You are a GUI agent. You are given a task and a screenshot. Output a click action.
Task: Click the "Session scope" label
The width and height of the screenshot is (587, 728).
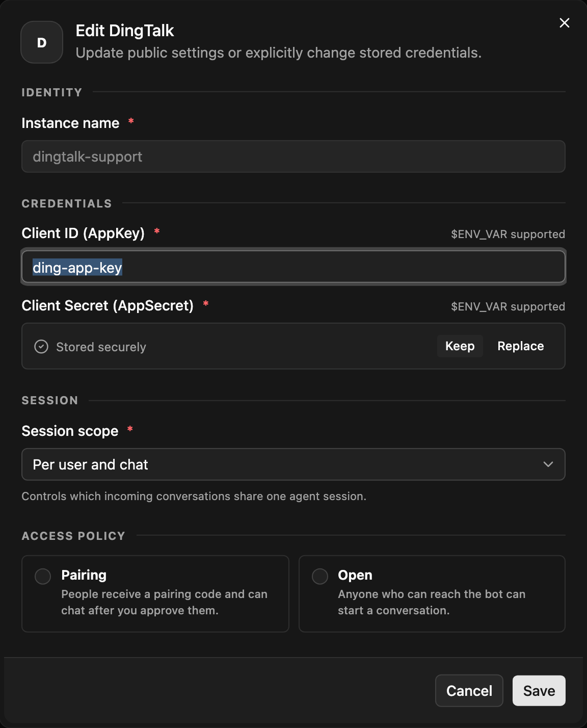(70, 431)
